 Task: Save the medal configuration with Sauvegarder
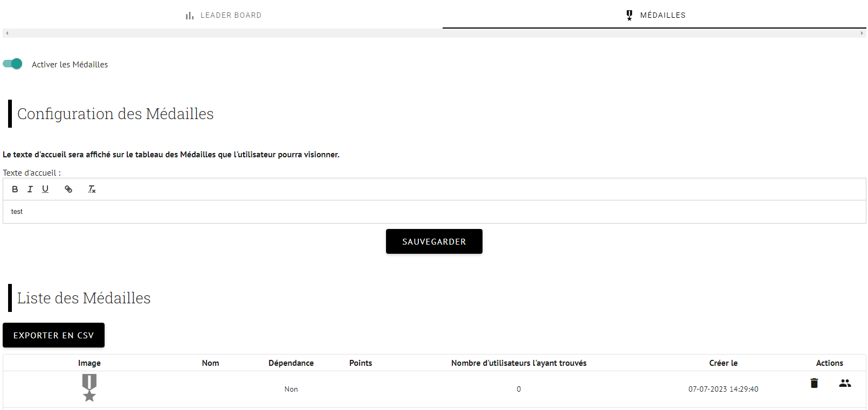coord(434,241)
